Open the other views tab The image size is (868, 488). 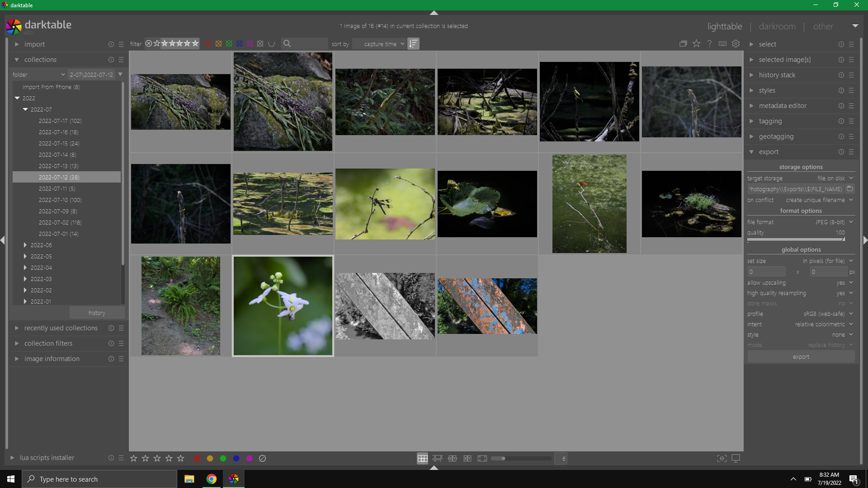pos(823,26)
